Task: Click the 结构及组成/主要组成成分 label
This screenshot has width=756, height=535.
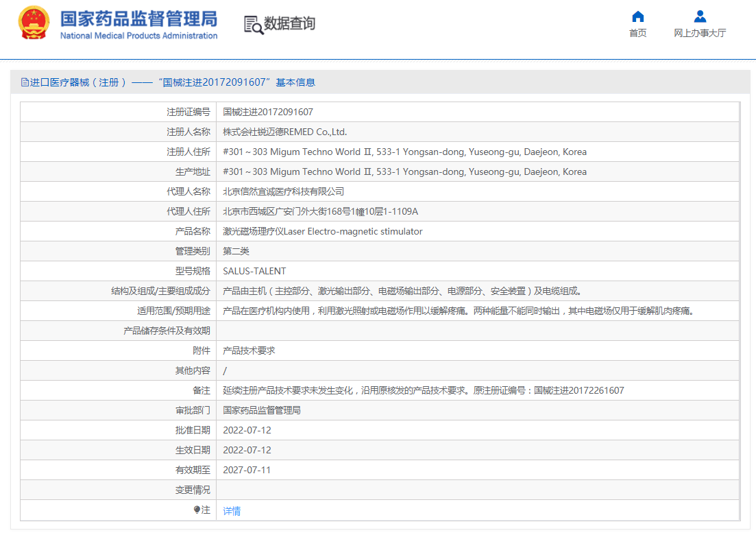Action: (x=160, y=291)
